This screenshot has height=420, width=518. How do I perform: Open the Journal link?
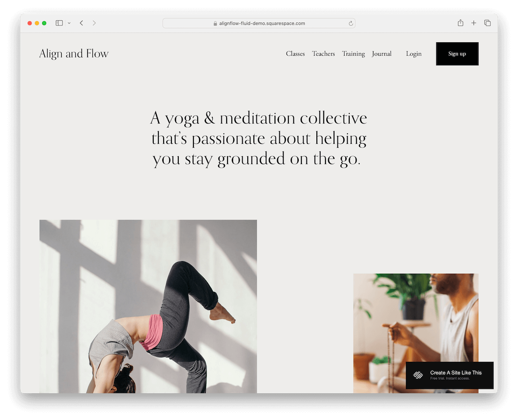tap(382, 54)
